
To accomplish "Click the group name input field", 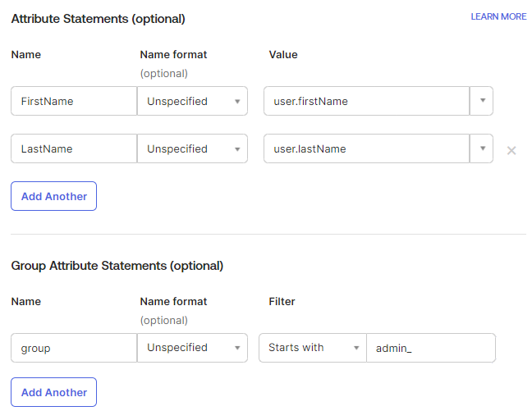I will pyautogui.click(x=74, y=348).
